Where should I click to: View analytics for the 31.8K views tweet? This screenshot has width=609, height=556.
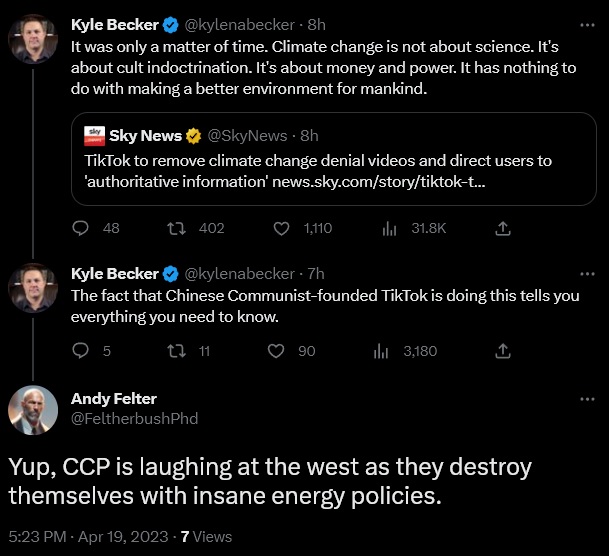tap(389, 228)
